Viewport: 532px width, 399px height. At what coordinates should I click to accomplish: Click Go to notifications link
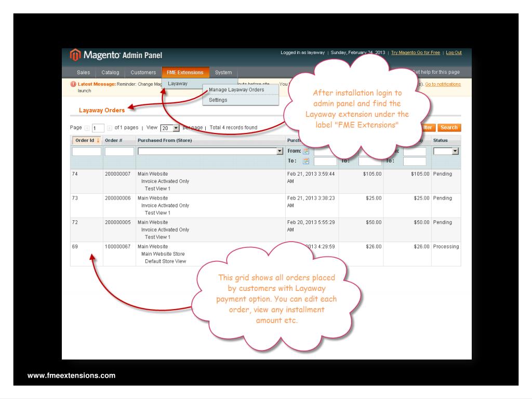(x=443, y=84)
